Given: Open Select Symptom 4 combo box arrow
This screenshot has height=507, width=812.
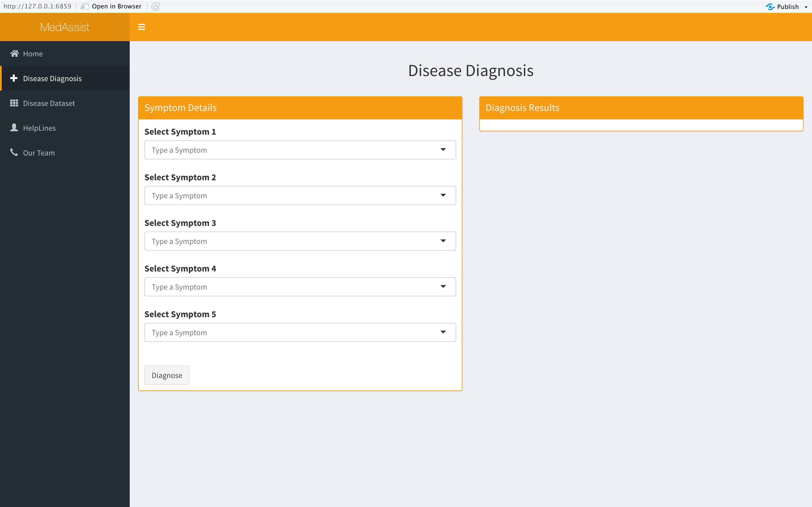Looking at the screenshot, I should [443, 286].
